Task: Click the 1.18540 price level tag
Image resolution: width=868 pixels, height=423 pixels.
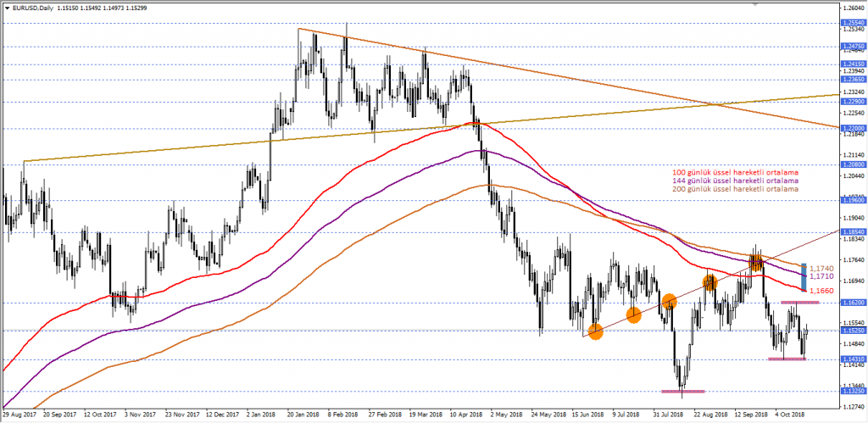Action: (x=853, y=232)
